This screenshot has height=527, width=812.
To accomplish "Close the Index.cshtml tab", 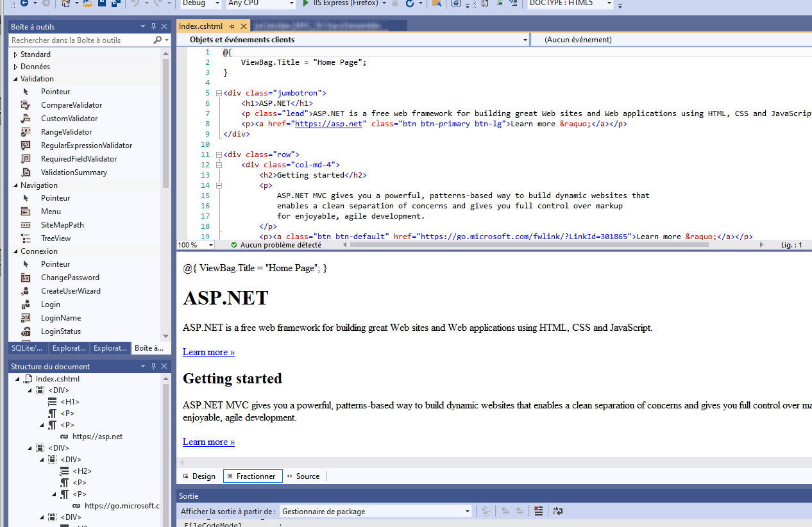I will point(243,26).
